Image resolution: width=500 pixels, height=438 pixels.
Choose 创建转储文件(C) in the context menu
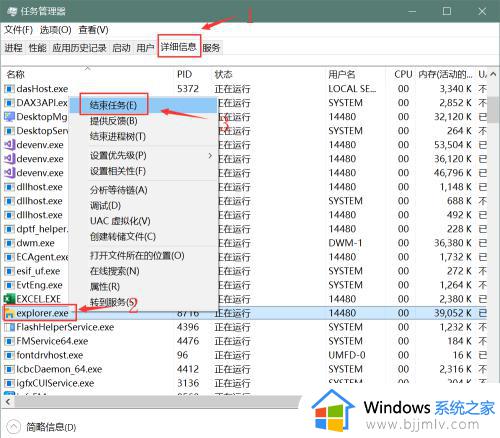click(143, 237)
